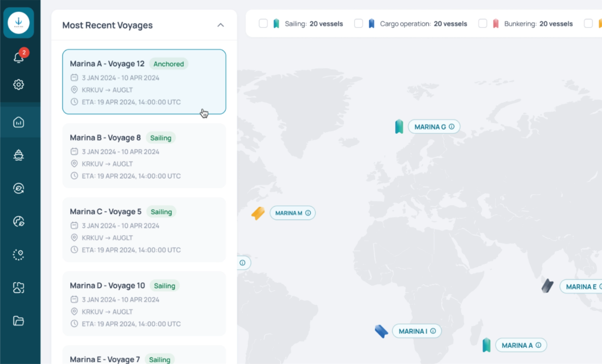Click the MARINA G map label

[x=430, y=127]
